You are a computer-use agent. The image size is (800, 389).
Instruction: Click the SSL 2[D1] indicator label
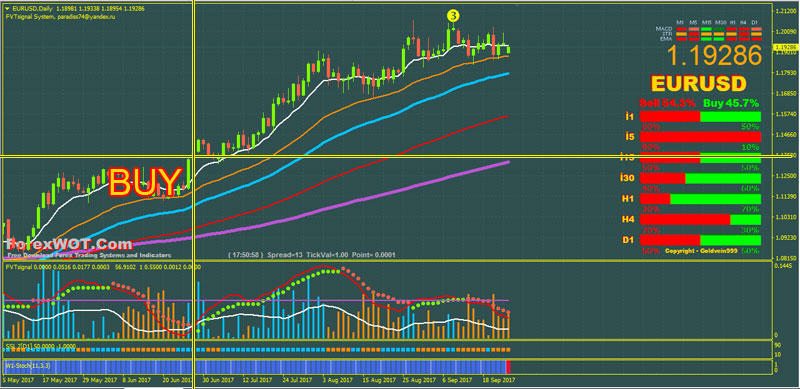pos(40,346)
